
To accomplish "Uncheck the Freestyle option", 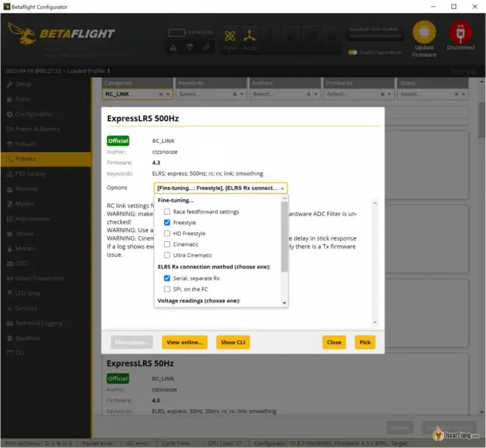I will [x=167, y=223].
